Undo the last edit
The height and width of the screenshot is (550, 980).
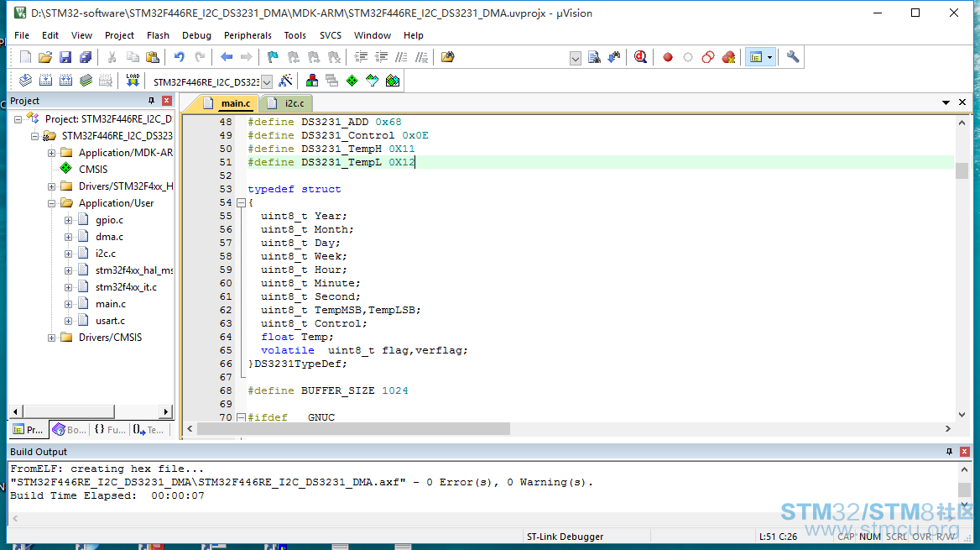click(180, 58)
